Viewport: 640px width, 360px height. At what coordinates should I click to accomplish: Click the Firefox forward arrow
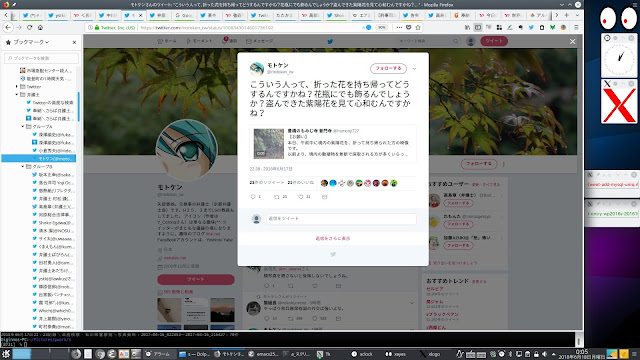click(x=19, y=27)
